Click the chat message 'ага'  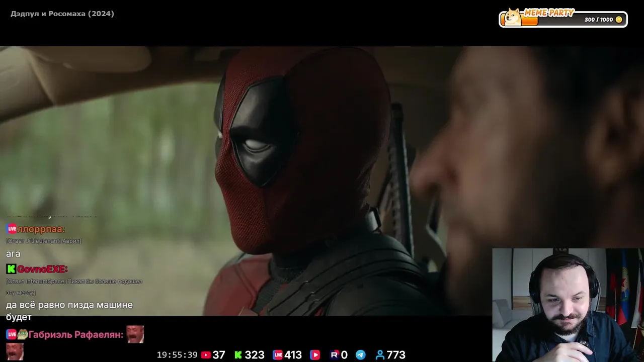click(13, 254)
